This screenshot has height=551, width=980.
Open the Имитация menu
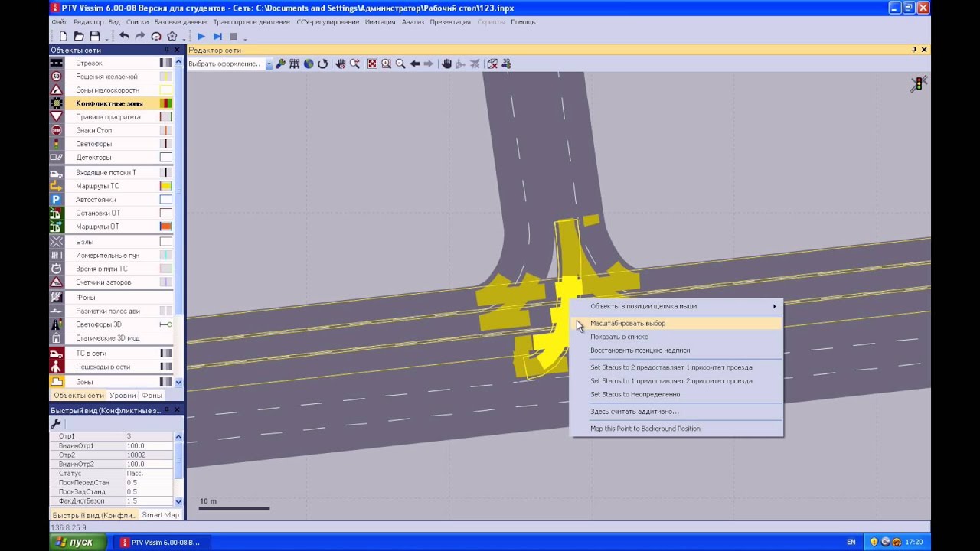381,22
